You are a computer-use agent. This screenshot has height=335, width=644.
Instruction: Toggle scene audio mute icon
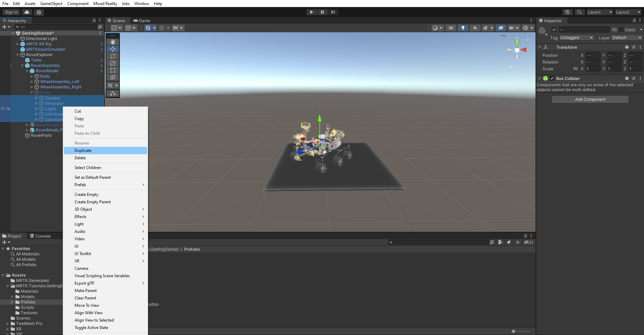click(x=475, y=28)
